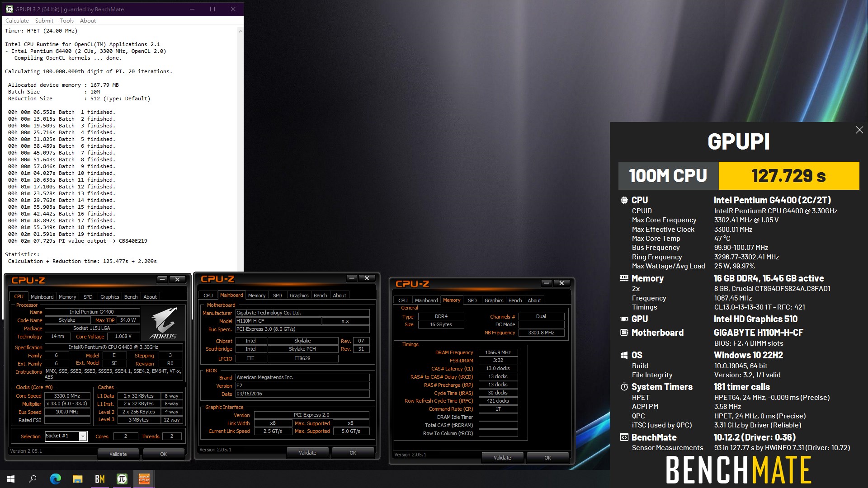This screenshot has width=868, height=488.
Task: Click LPCIO IT8628 value
Action: pos(302,358)
